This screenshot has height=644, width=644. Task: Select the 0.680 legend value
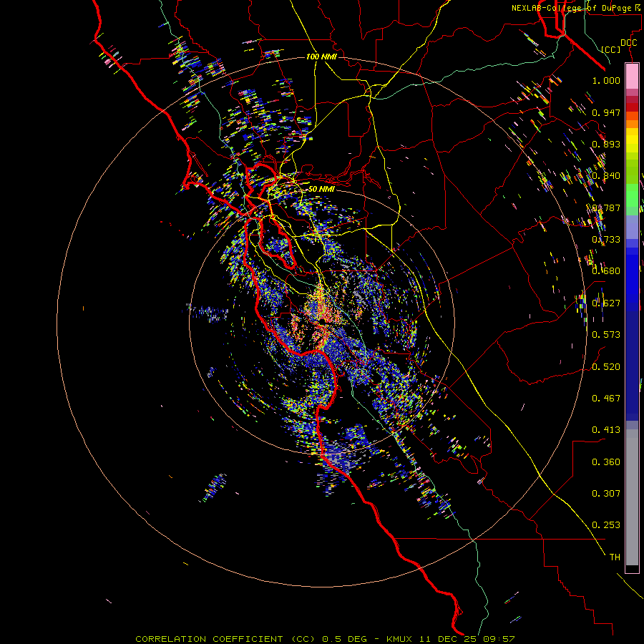coord(606,271)
